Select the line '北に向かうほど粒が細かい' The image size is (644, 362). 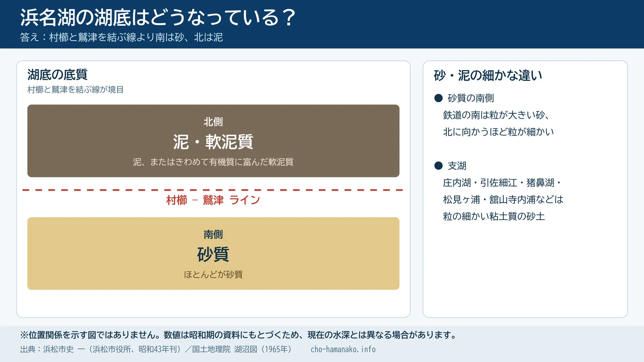coord(499,132)
